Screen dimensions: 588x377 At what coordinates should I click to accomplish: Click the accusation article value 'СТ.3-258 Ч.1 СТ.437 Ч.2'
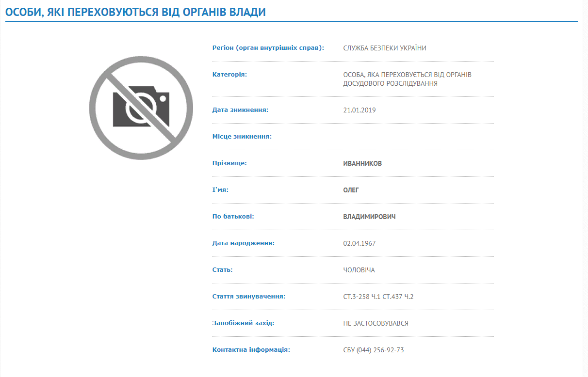(378, 297)
